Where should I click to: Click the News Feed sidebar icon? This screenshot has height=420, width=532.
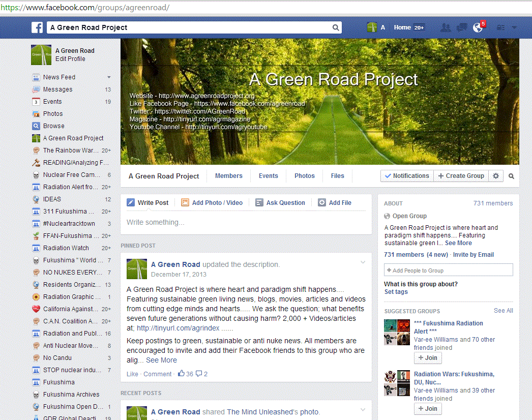[36, 77]
